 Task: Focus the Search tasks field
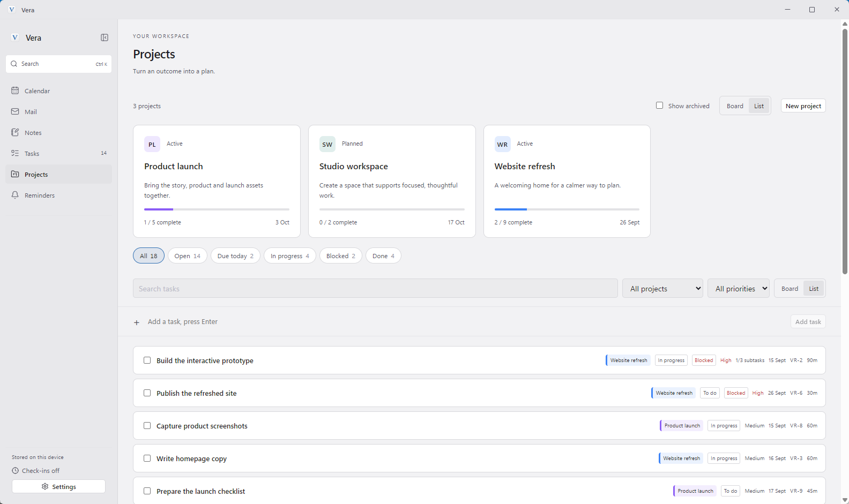coord(375,288)
